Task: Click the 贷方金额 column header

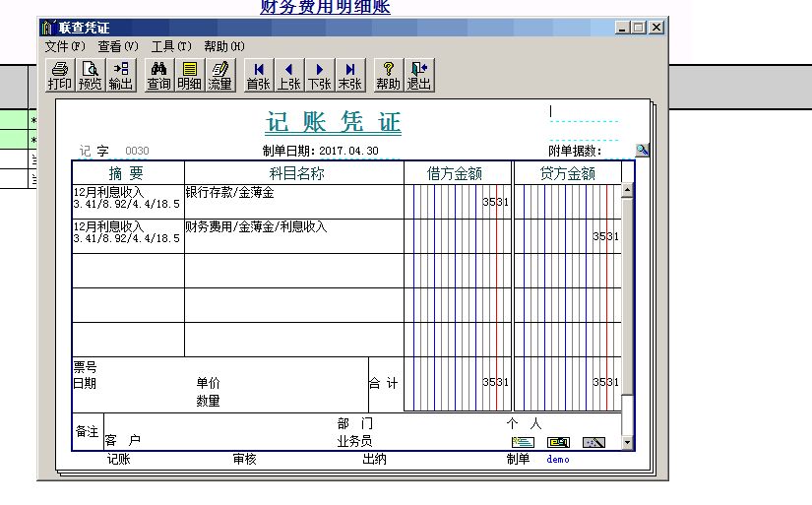Action: (x=568, y=173)
